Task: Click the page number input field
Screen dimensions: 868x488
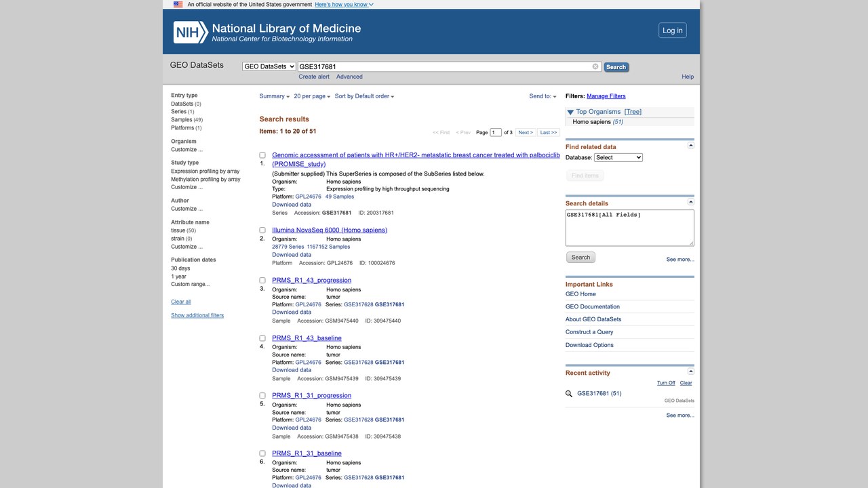Action: 496,132
